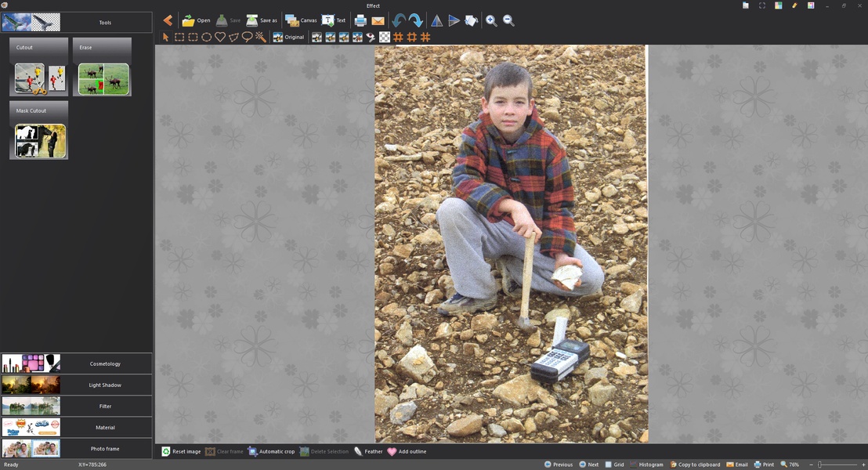Click the printer icon in top toolbar

[360, 20]
